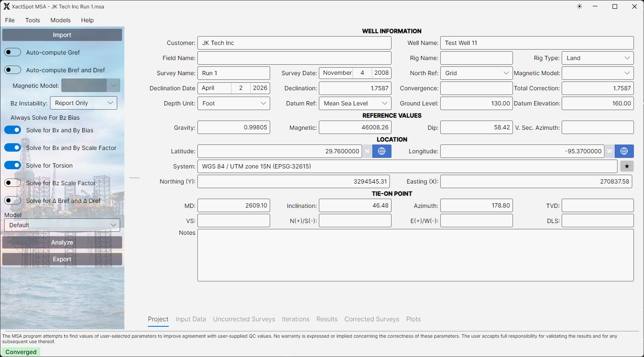
Task: Open the Bz Instability dropdown
Action: pos(83,102)
